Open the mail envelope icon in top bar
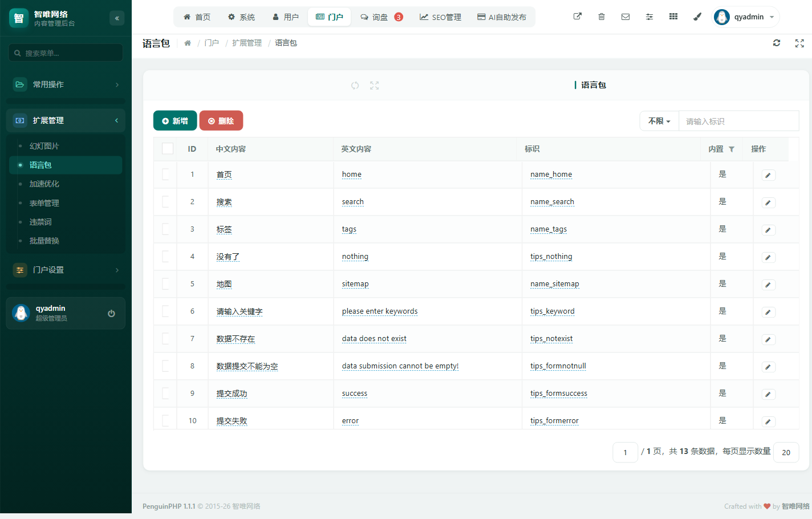 coord(626,17)
